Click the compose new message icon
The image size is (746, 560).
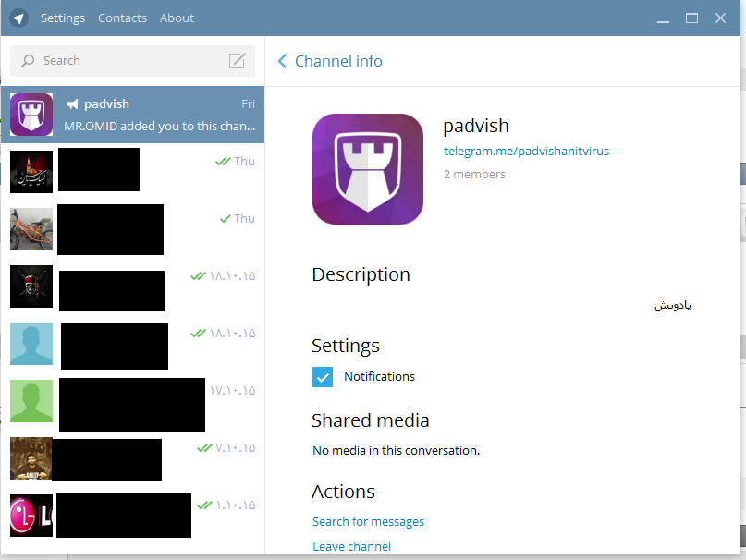[x=237, y=60]
